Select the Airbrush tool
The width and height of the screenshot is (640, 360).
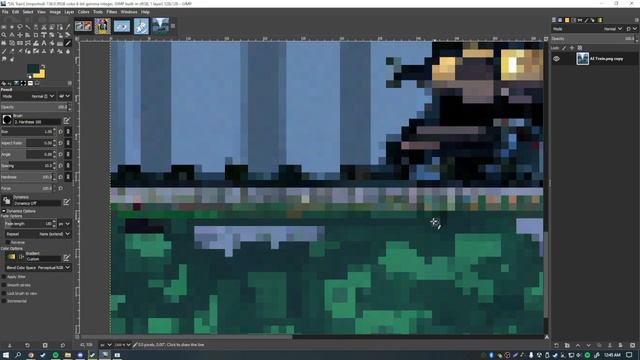(x=20, y=51)
